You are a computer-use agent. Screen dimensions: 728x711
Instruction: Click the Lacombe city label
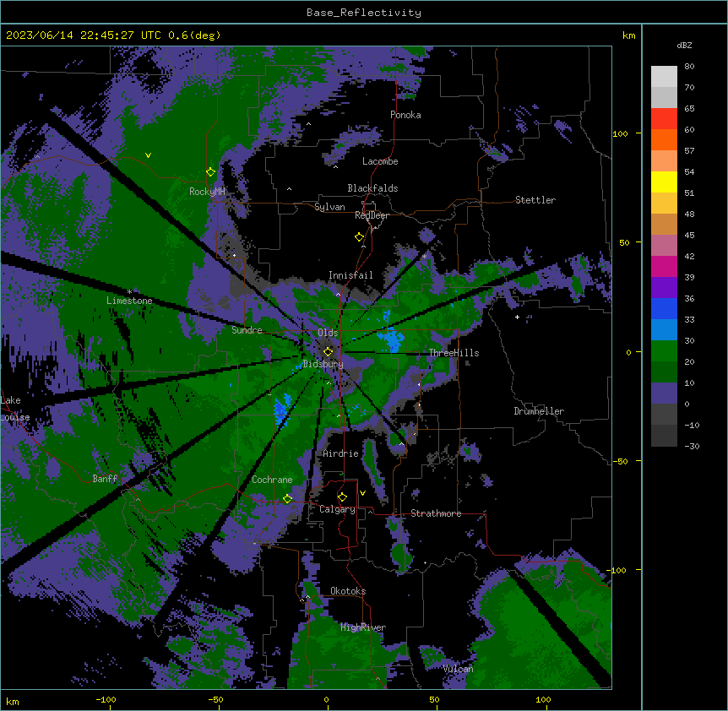click(x=380, y=161)
